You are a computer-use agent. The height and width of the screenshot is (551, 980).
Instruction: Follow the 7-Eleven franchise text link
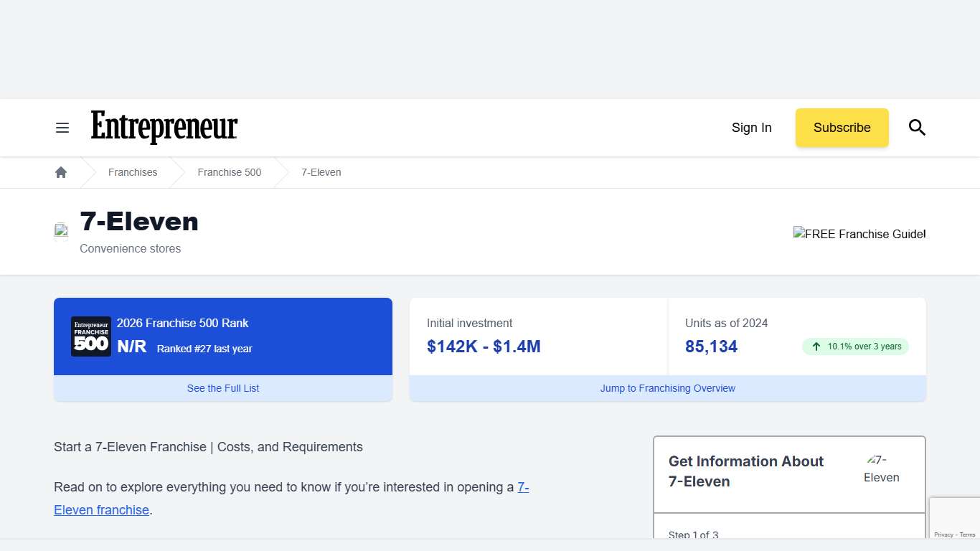(x=102, y=510)
